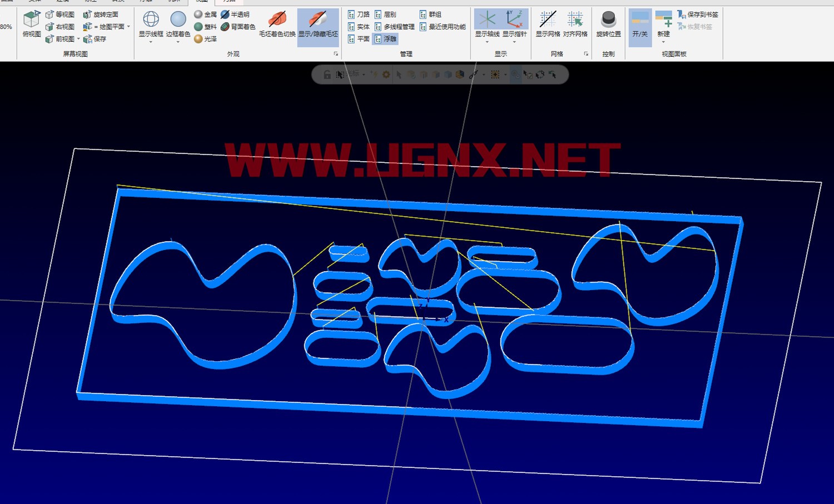834x504 pixels.
Task: Expand 绘图平面 dropdown arrow
Action: [x=128, y=27]
